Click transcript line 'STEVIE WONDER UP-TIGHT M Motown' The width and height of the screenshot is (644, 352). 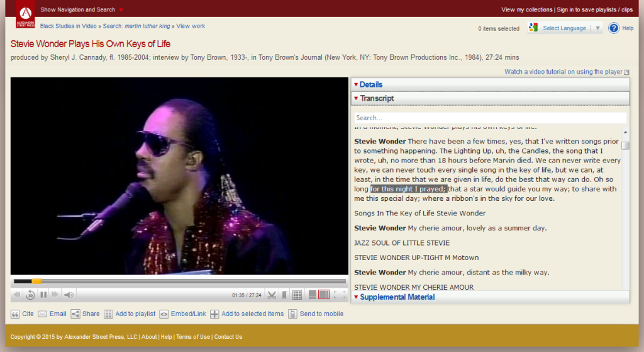(416, 258)
